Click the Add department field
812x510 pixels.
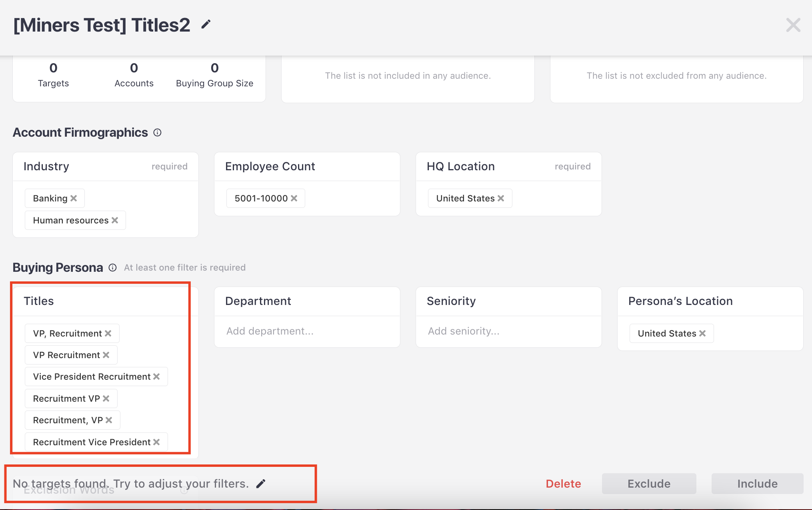tap(307, 331)
